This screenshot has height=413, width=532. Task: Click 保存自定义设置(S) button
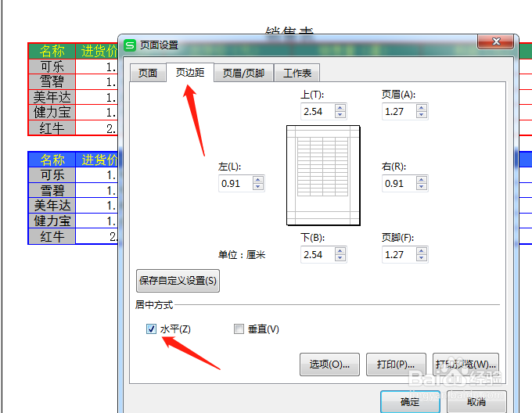(178, 281)
